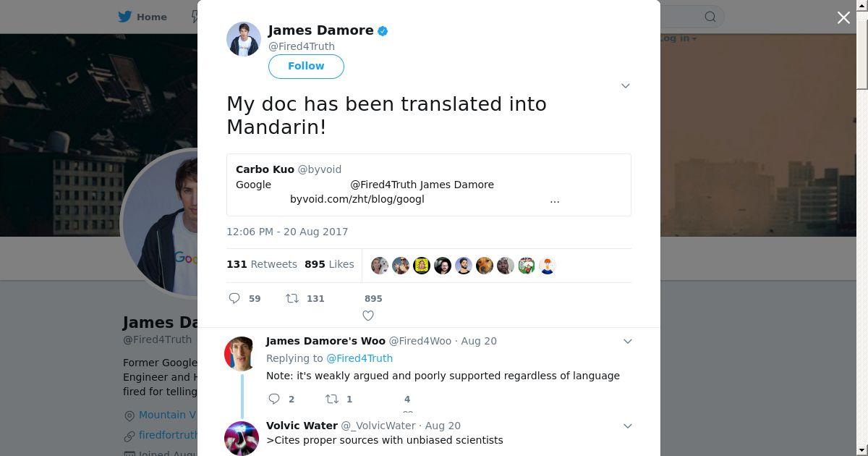This screenshot has height=456, width=868.
Task: Retweet James Damore's main tweet
Action: (x=292, y=298)
